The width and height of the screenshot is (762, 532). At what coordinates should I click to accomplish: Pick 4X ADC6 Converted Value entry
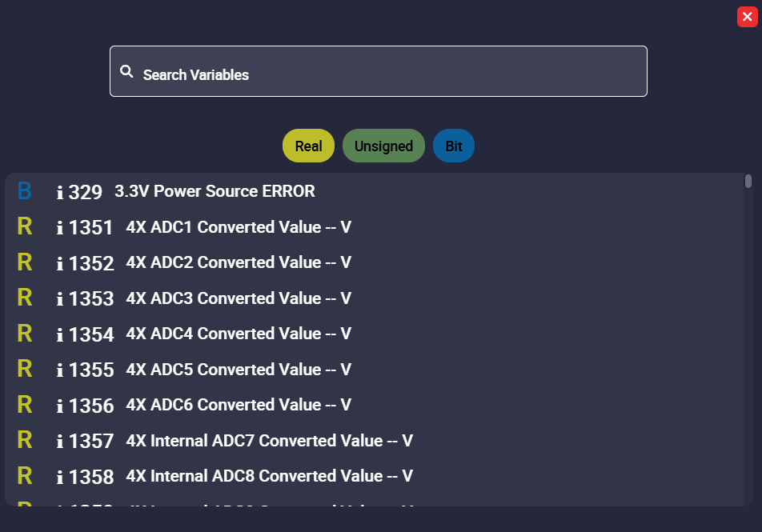239,405
